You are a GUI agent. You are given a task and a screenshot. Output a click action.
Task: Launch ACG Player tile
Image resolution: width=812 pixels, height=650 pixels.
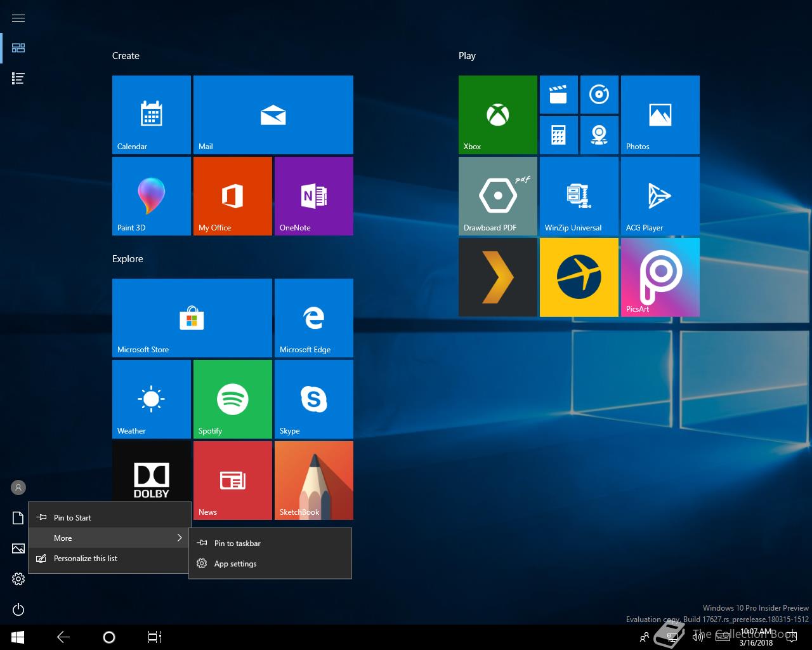(x=660, y=196)
